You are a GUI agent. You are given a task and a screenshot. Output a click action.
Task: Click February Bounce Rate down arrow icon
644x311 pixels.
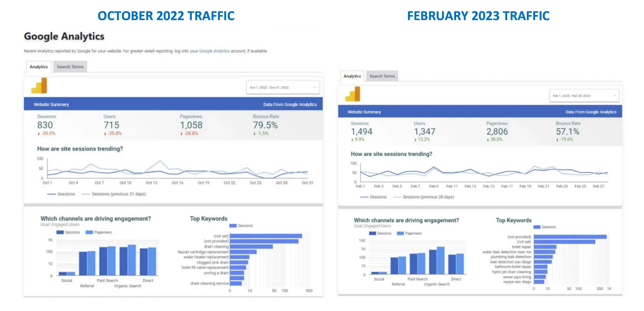[x=557, y=140]
